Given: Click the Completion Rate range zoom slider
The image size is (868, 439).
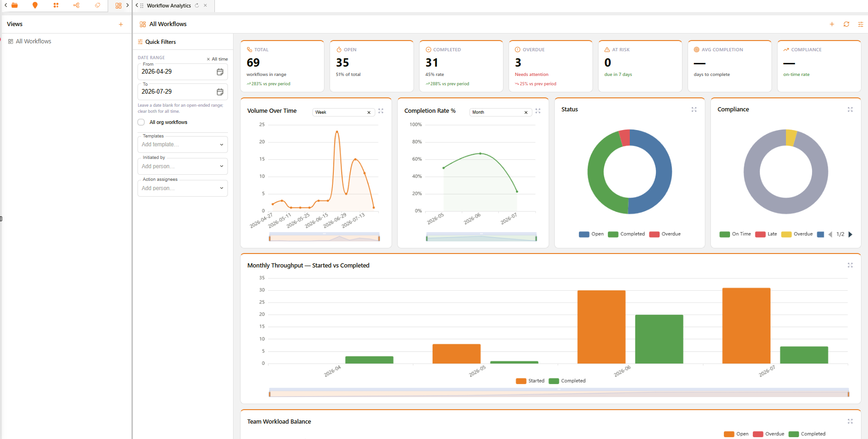Looking at the screenshot, I should [482, 238].
